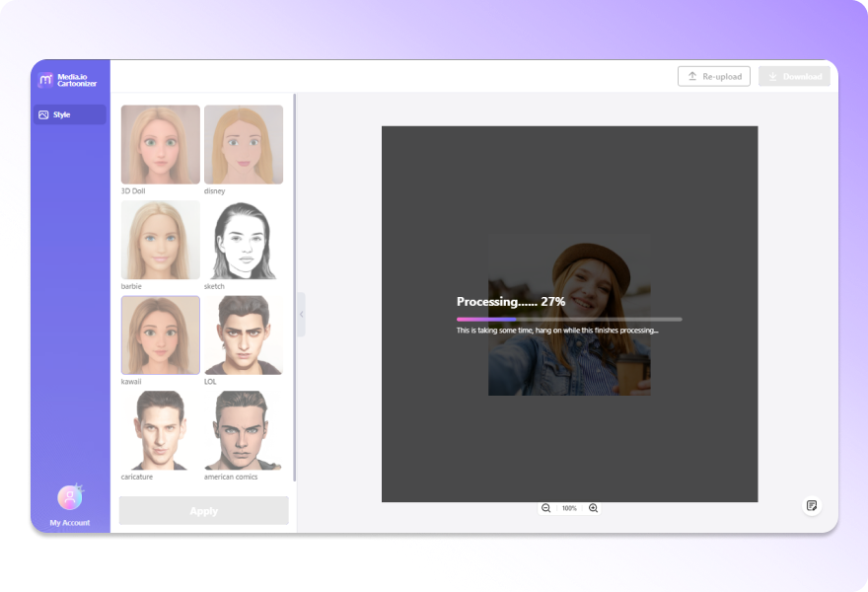
Task: Choose the disney cartoon style
Action: (x=244, y=144)
